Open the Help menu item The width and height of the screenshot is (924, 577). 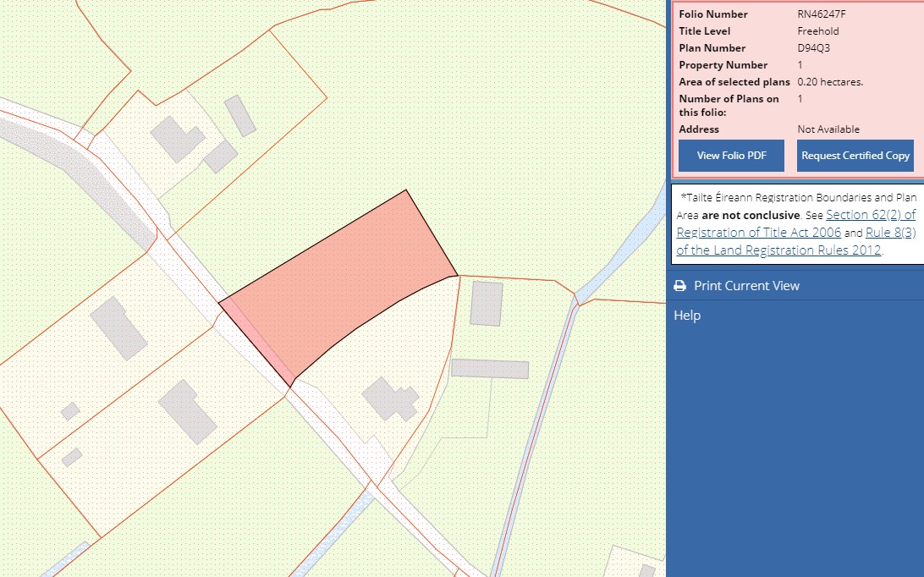click(x=687, y=316)
